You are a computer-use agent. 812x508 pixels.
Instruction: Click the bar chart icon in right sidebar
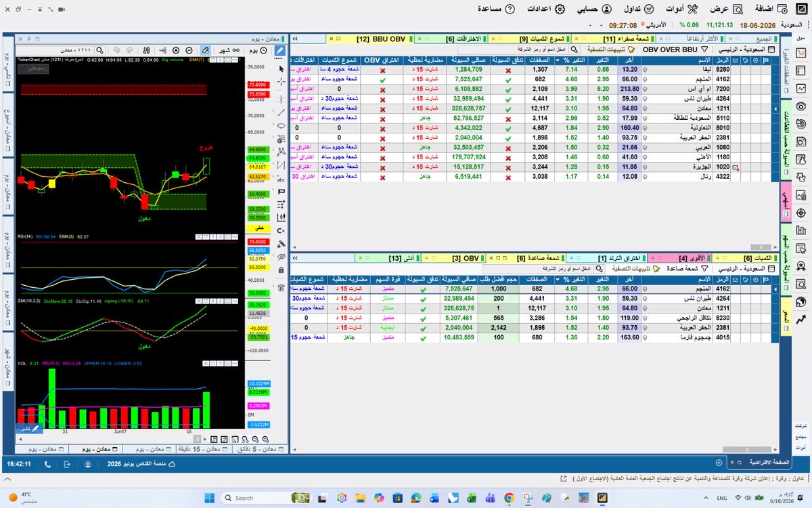(801, 230)
